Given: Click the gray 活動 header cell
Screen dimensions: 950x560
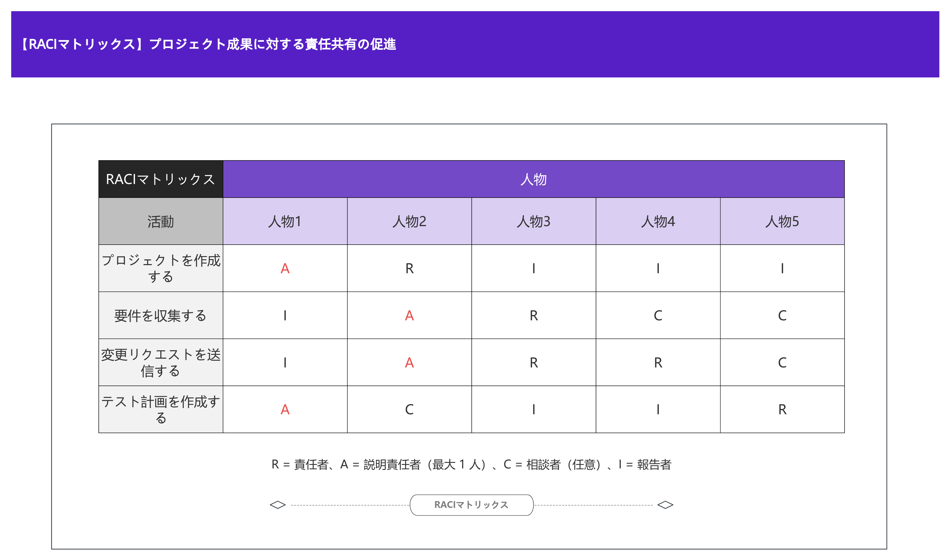Looking at the screenshot, I should tap(161, 221).
